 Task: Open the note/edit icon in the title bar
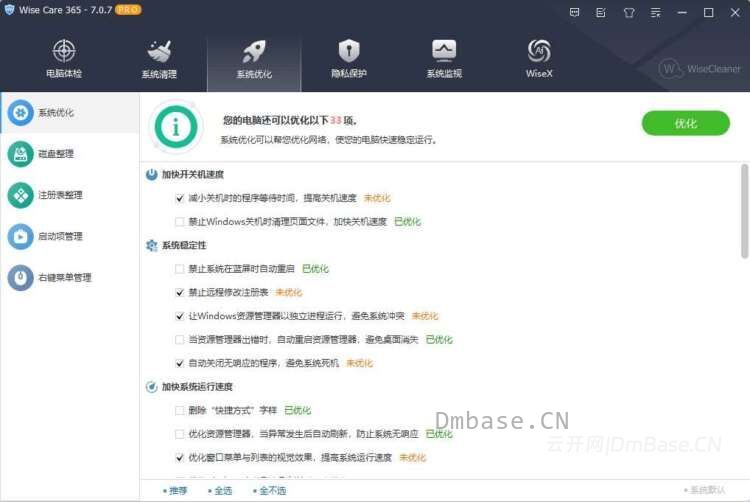pyautogui.click(x=601, y=12)
